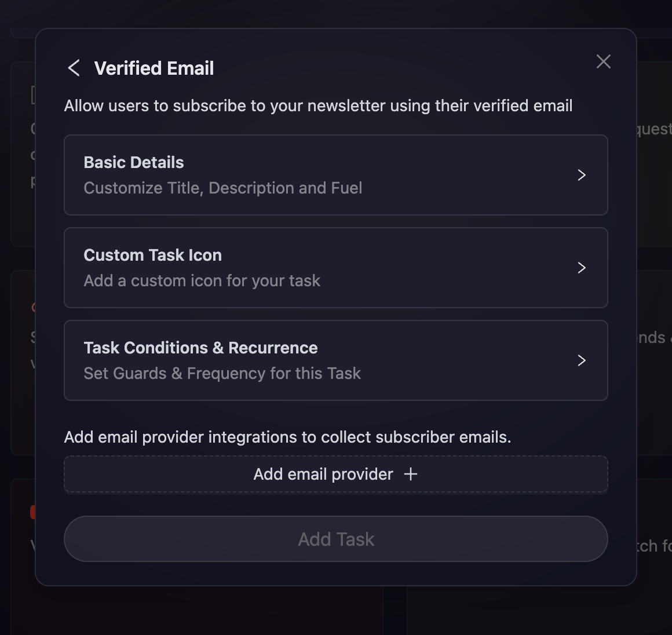Click the Set Guards & Frequency description

click(222, 373)
